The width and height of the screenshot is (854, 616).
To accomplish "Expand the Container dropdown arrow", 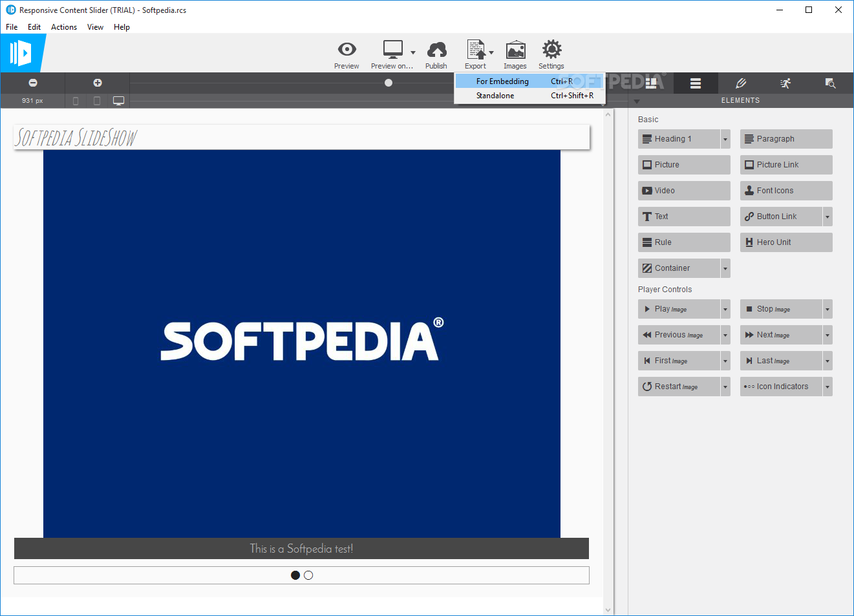I will pos(725,268).
